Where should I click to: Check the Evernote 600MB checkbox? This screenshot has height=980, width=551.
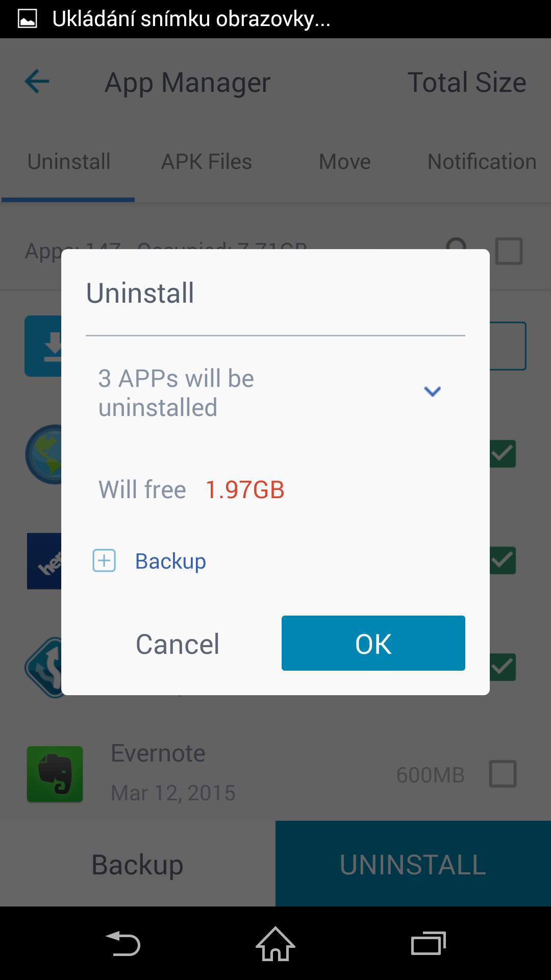tap(503, 774)
